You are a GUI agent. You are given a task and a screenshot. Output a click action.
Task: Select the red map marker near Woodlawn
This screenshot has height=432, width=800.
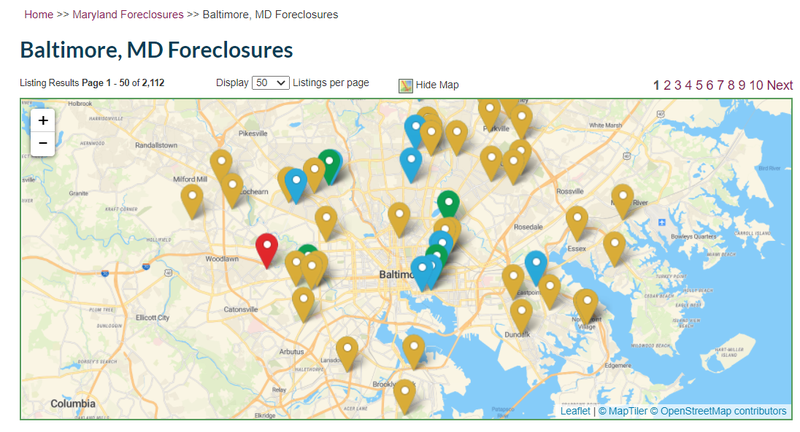267,250
